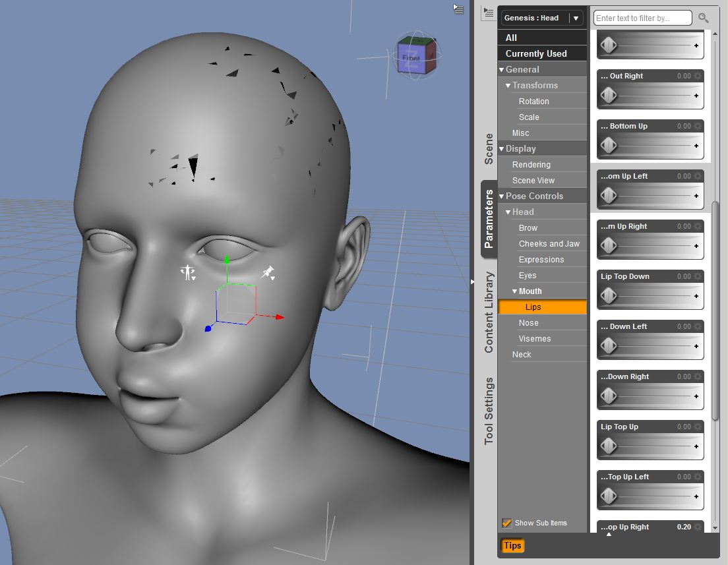
Task: Click the plus on Bottom Up slider
Action: click(x=696, y=146)
